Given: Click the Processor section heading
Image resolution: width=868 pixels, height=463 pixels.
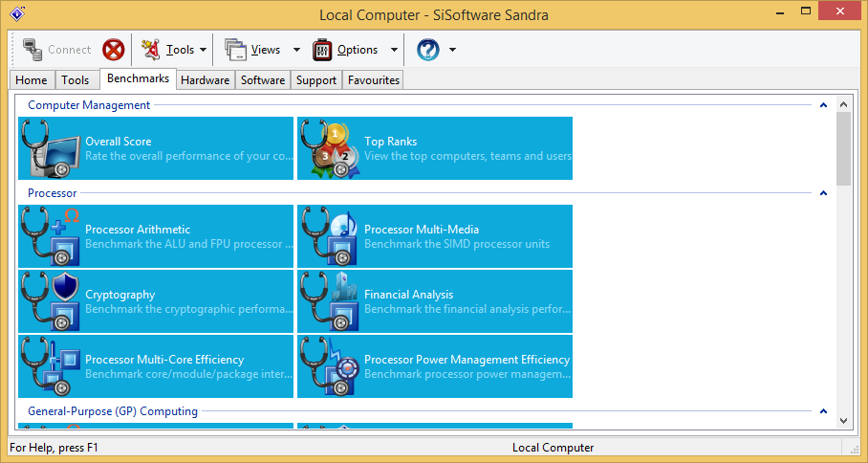Looking at the screenshot, I should coord(52,193).
